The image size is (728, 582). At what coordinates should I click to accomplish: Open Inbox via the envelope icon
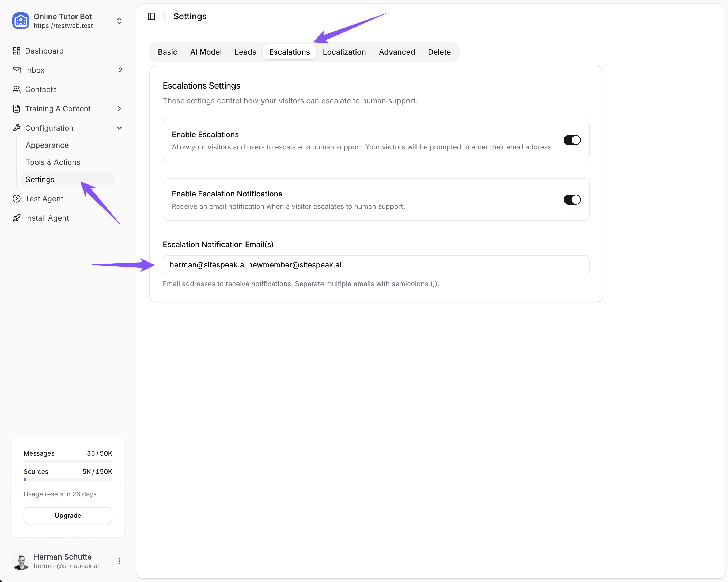point(17,70)
